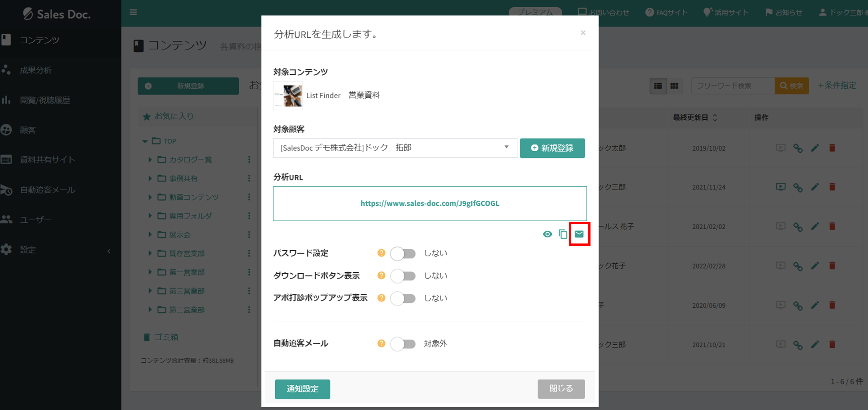Screen dimensions: 868x410
Task: Switch content view to grid layout
Action: (674, 86)
